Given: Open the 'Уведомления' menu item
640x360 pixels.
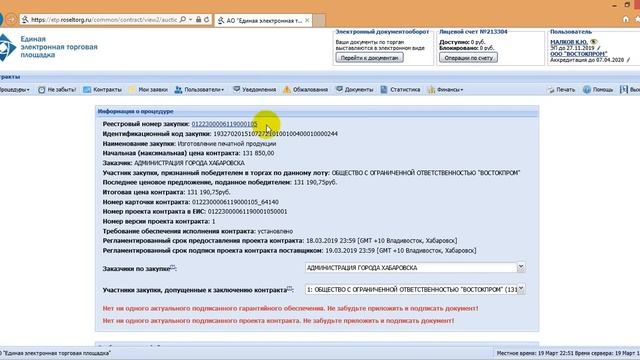Looking at the screenshot, I should click(x=259, y=89).
